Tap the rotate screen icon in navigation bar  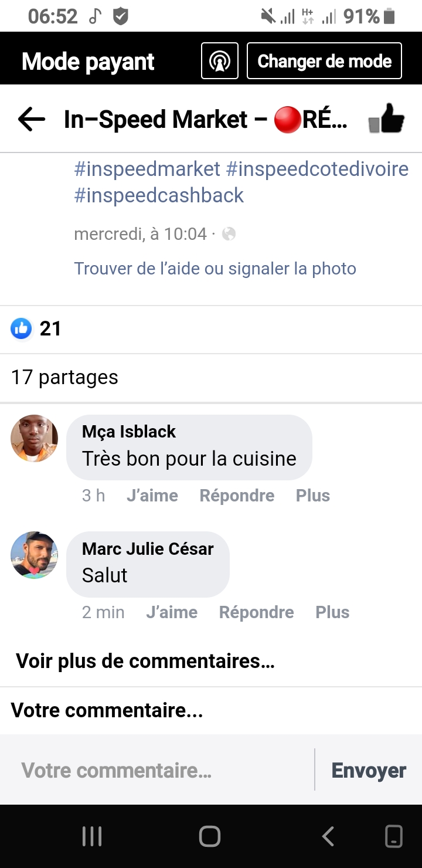tap(394, 836)
